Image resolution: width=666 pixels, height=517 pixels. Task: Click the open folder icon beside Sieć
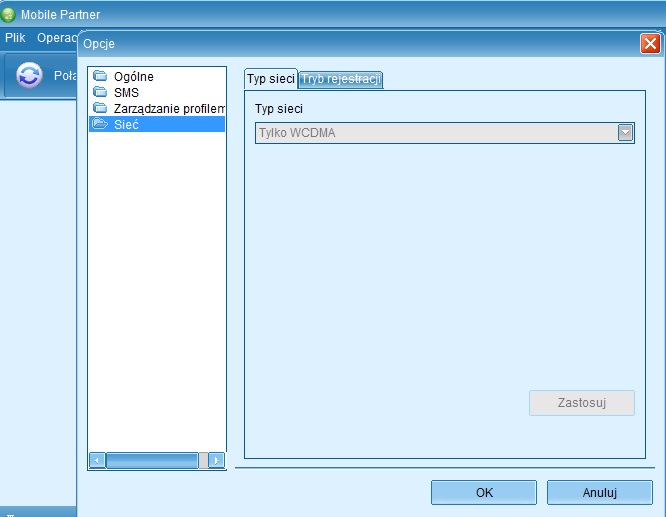coord(99,124)
